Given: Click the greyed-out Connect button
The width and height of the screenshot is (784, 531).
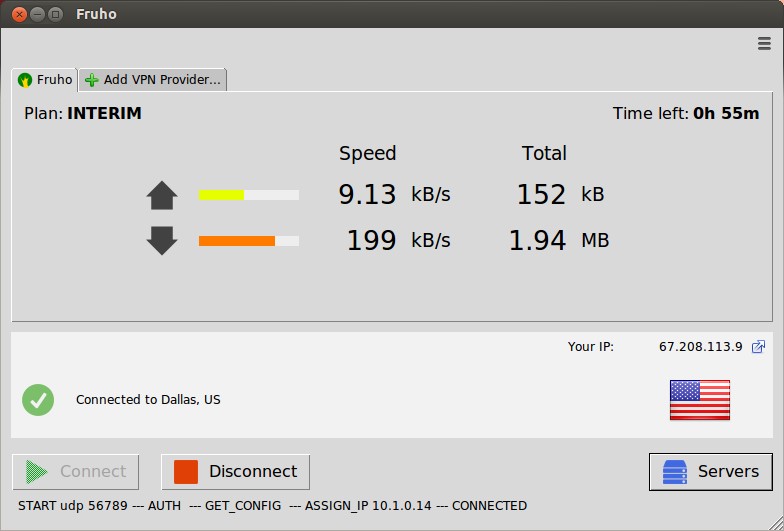Looking at the screenshot, I should click(x=76, y=472).
